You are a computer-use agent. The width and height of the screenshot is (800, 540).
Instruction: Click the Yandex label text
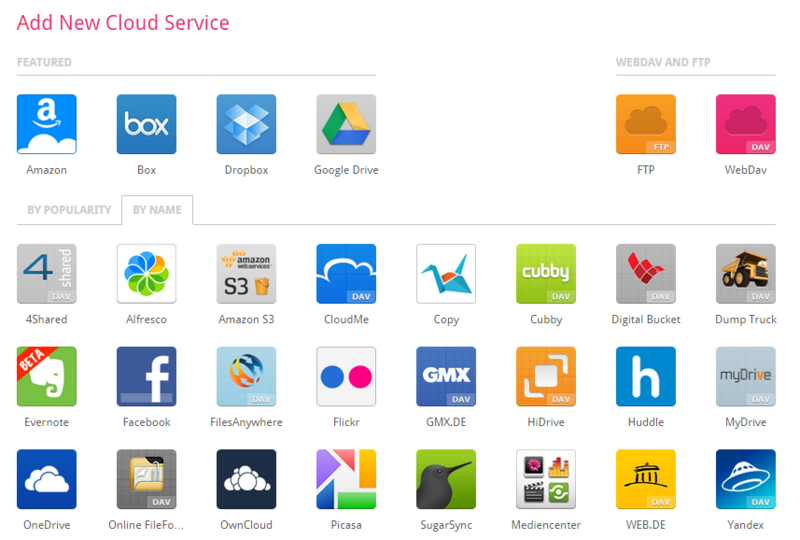click(x=745, y=525)
